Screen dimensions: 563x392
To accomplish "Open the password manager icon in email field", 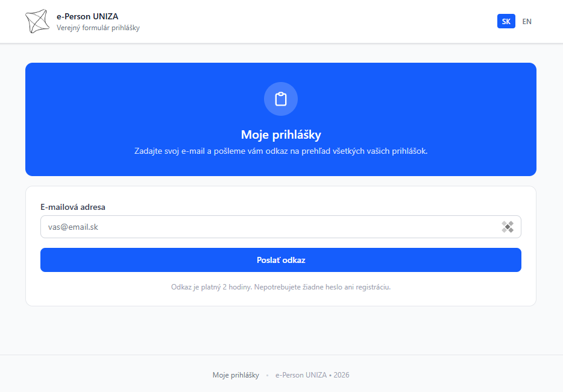I will pyautogui.click(x=508, y=227).
